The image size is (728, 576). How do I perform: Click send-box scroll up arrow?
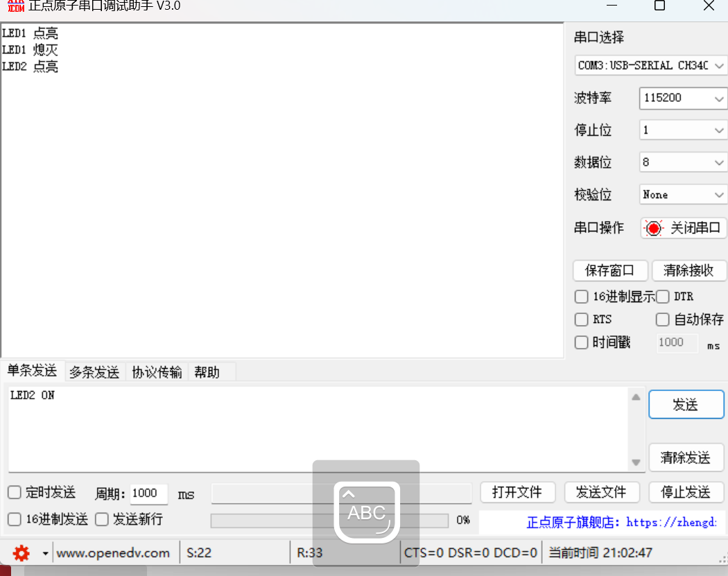(636, 397)
